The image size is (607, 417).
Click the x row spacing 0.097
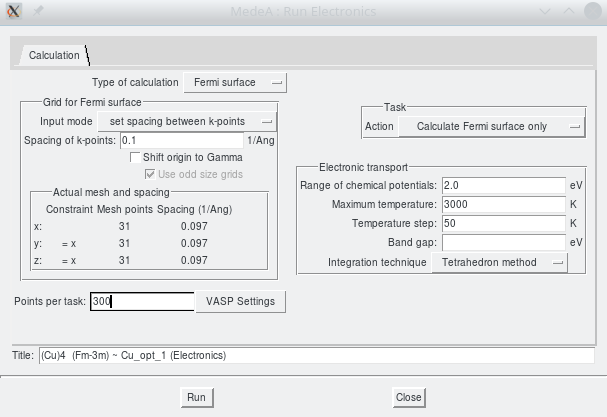click(194, 226)
